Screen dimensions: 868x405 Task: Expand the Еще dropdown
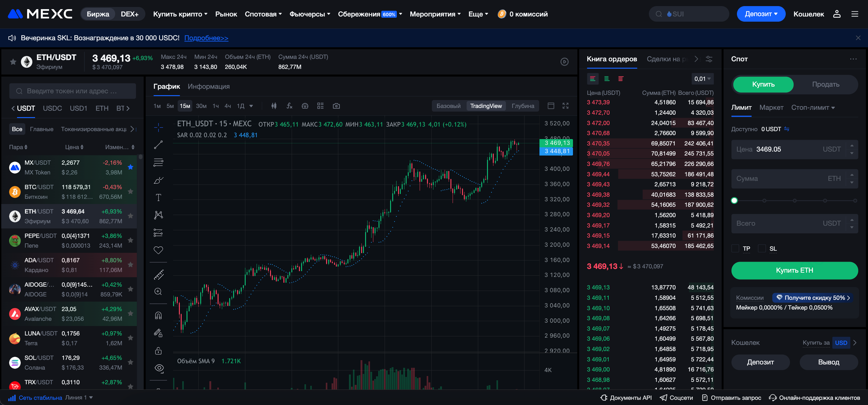coord(478,14)
